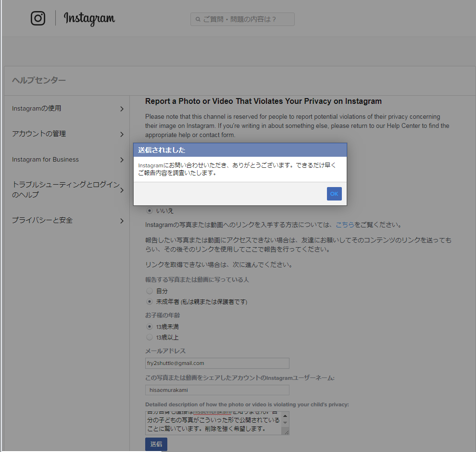Image resolution: width=476 pixels, height=452 pixels.
Task: Click the description scrollbar down arrow
Action: coord(285,423)
